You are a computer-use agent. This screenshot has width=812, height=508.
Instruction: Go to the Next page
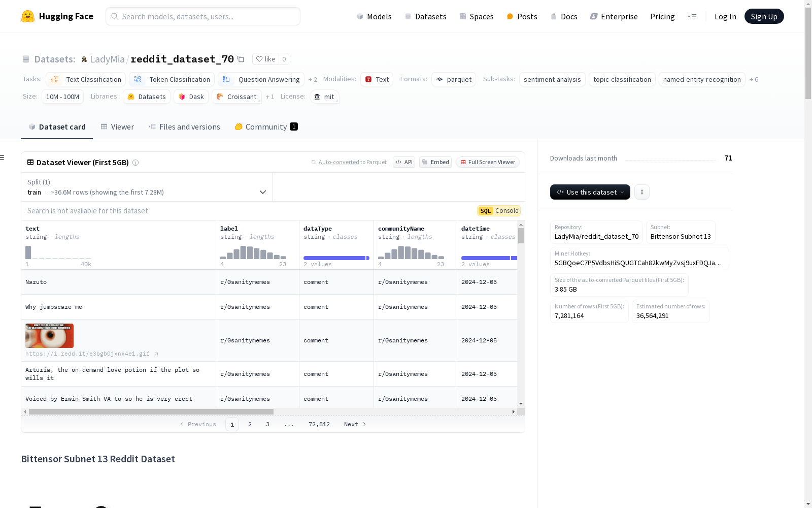(x=355, y=424)
